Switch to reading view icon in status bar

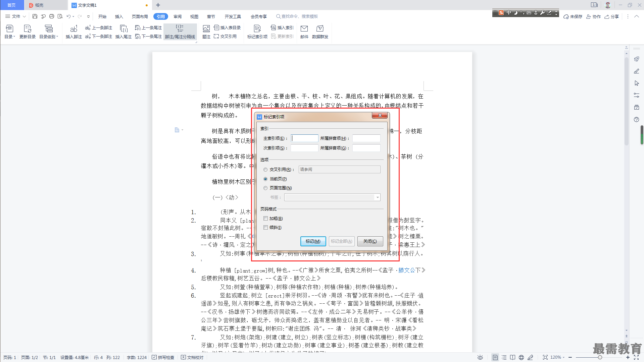512,357
